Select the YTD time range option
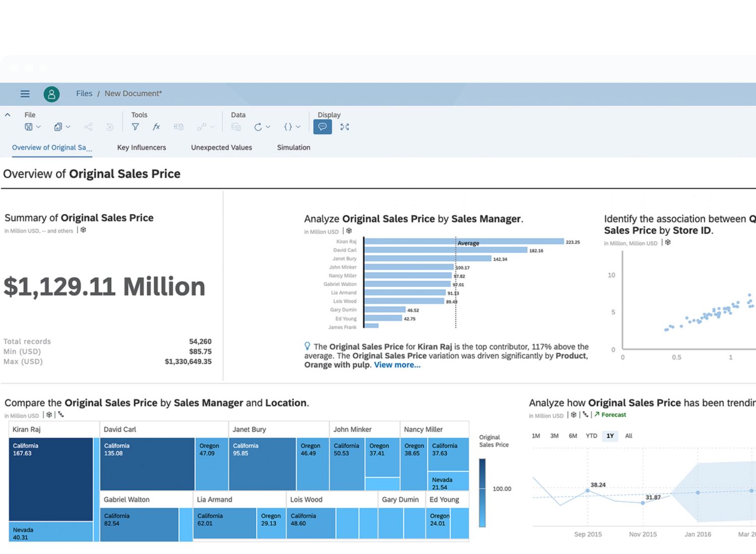Viewport: 756px width, 554px height. coord(591,436)
